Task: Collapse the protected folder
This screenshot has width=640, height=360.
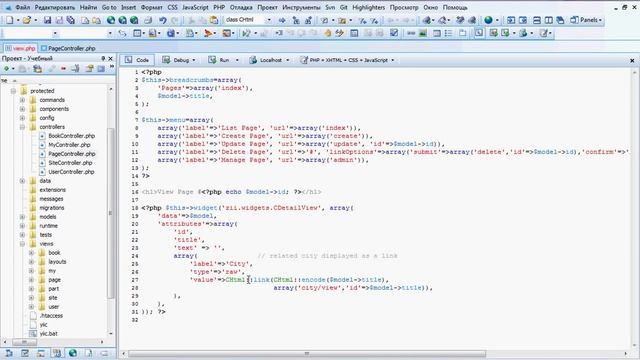Action: (x=13, y=91)
